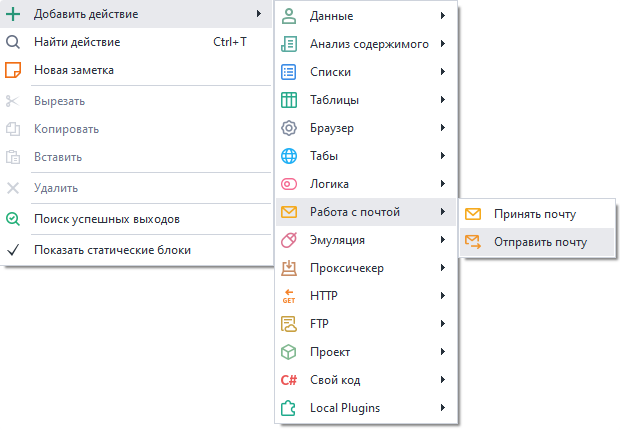620x430 pixels.
Task: Click the mouse icon beside Эмуляция
Action: pos(289,240)
